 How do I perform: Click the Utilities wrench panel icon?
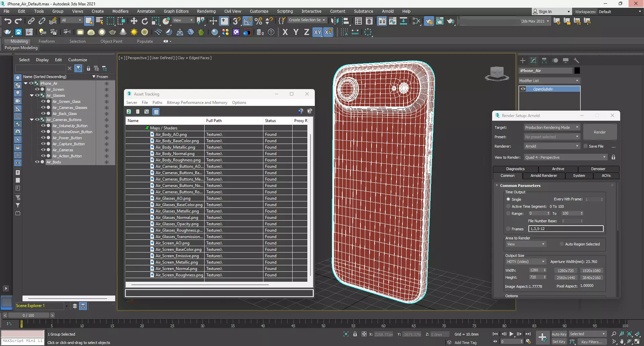pos(576,61)
